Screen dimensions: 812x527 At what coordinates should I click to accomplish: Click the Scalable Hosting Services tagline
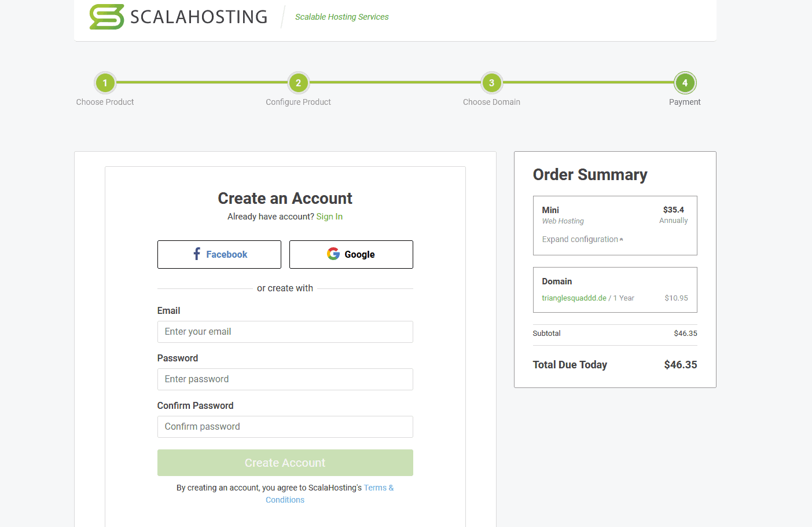point(341,17)
